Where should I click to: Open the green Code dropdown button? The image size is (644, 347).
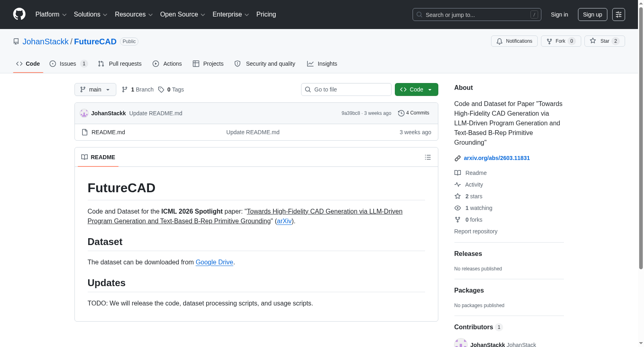(417, 89)
